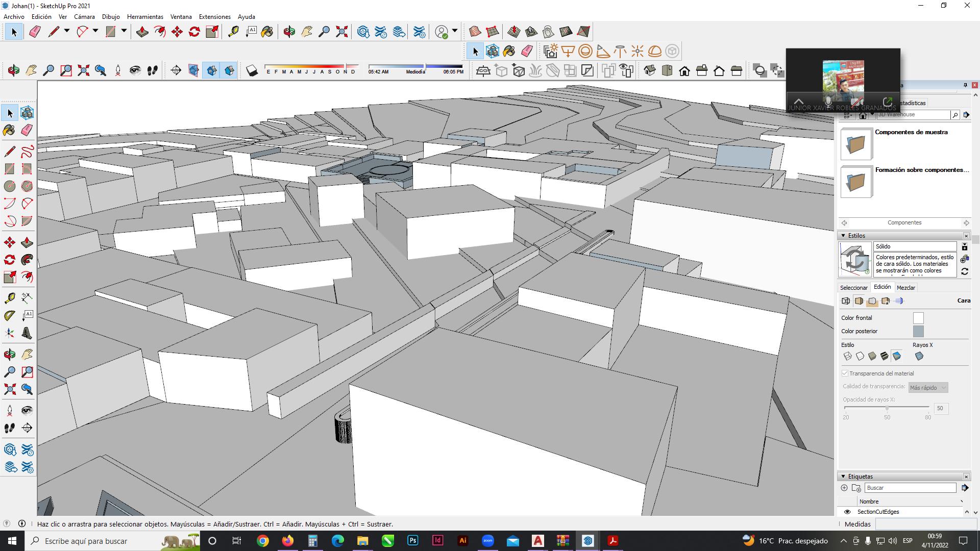Toggle Transparencia del material checkbox

coord(845,373)
